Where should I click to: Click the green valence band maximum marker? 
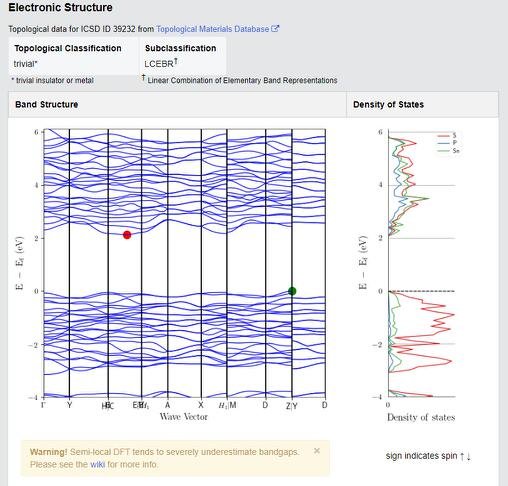(x=292, y=291)
